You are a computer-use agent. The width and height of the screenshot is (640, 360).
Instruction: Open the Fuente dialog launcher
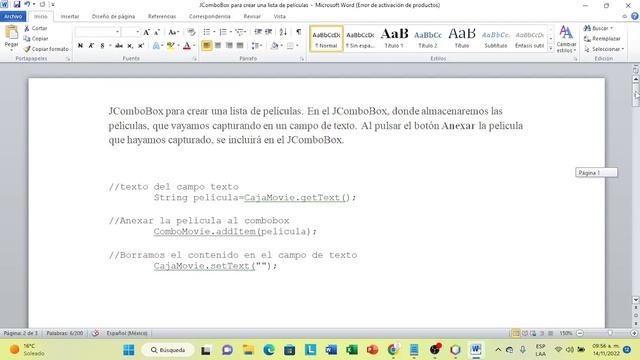[195, 59]
